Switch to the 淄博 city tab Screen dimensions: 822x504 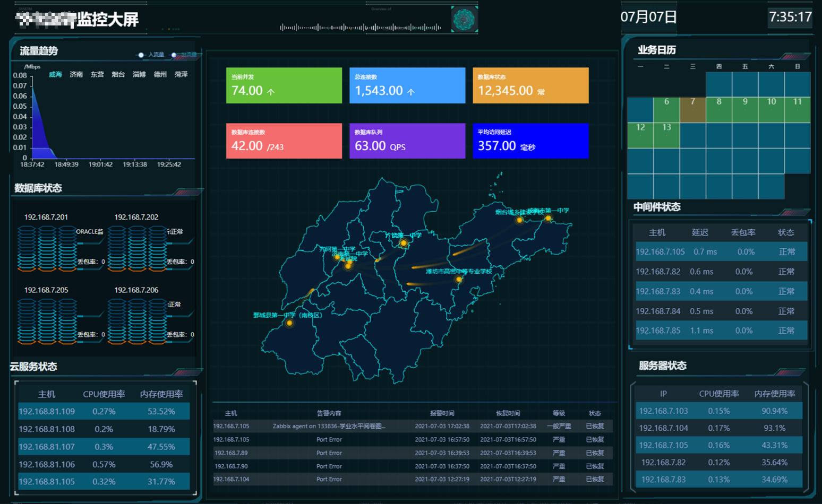coord(139,74)
